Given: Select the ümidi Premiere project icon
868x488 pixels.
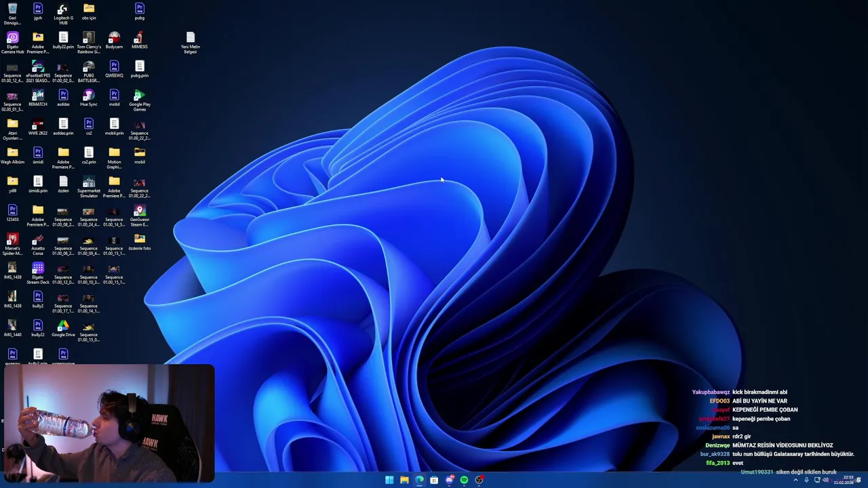Looking at the screenshot, I should 38,156.
